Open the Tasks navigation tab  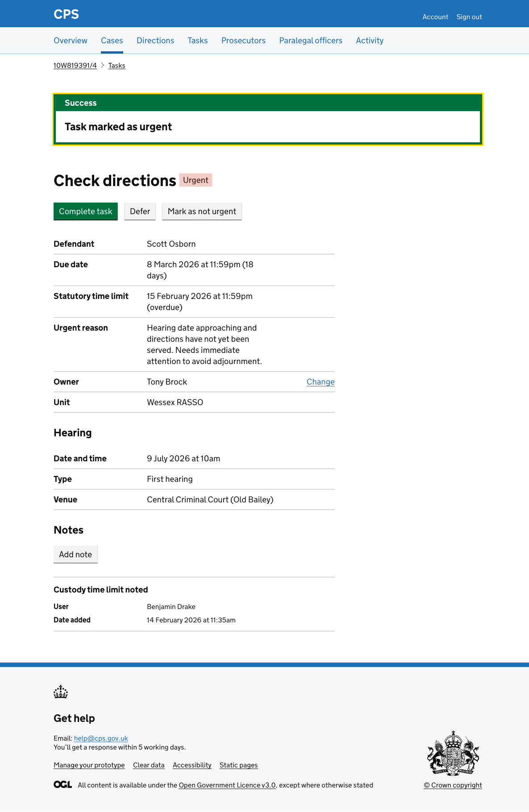point(198,41)
